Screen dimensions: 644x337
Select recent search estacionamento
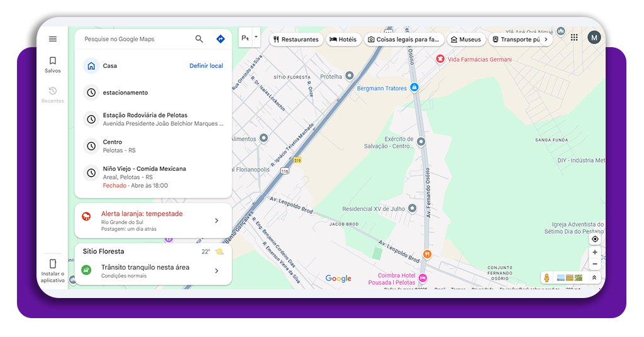coord(153,92)
